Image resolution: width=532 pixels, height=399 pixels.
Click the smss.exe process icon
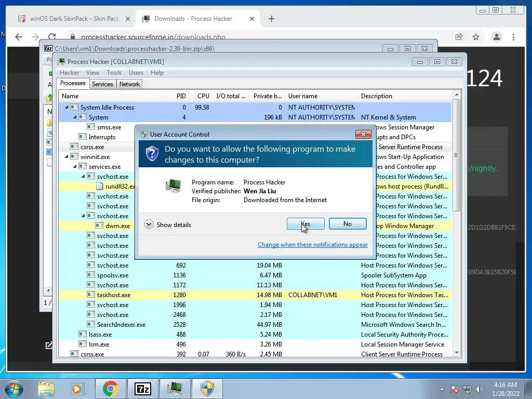(x=90, y=127)
